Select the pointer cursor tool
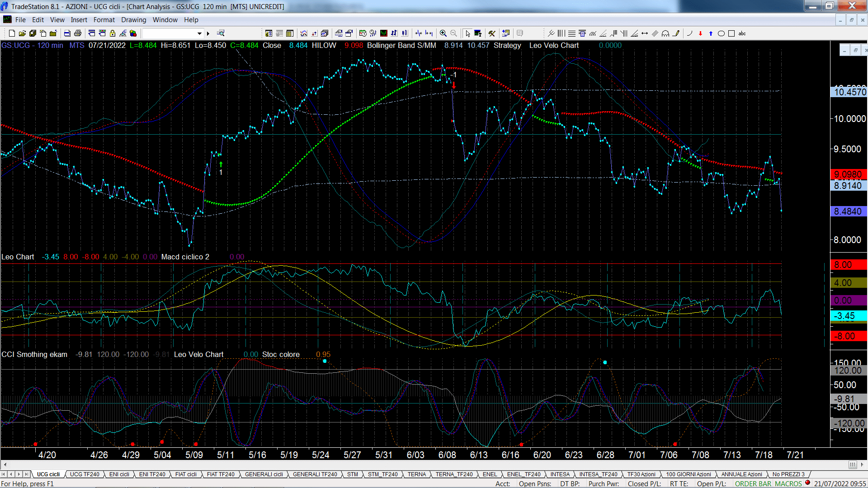Image resolution: width=868 pixels, height=488 pixels. point(467,33)
